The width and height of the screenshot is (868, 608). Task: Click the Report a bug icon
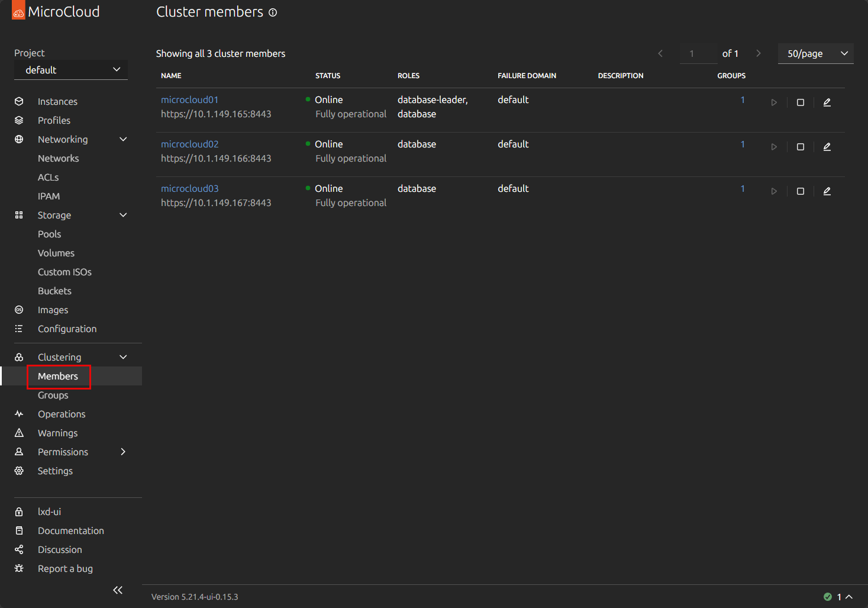19,568
